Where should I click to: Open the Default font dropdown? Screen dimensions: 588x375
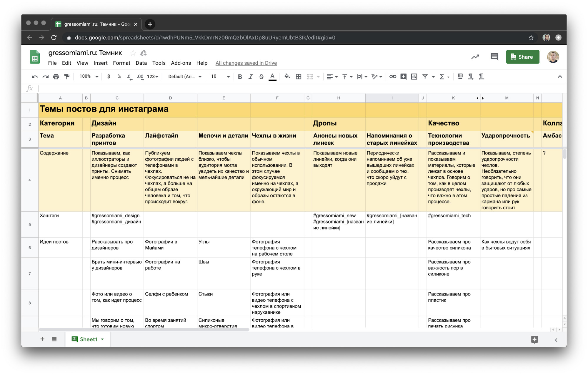(x=185, y=77)
